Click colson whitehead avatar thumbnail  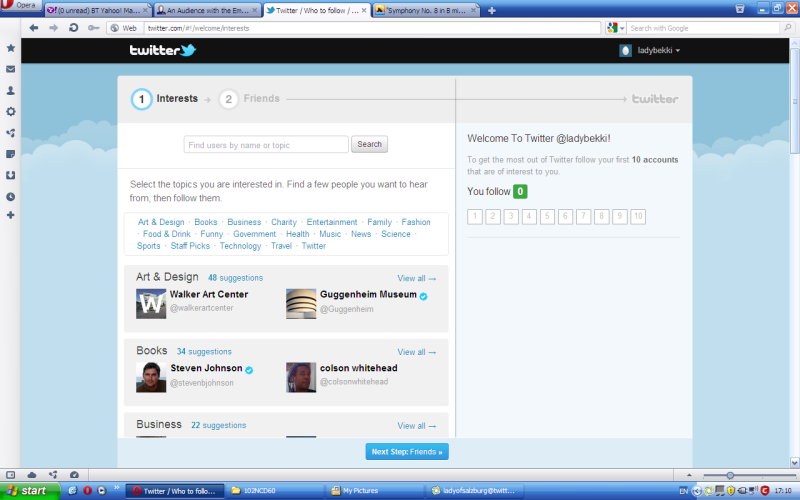[301, 378]
